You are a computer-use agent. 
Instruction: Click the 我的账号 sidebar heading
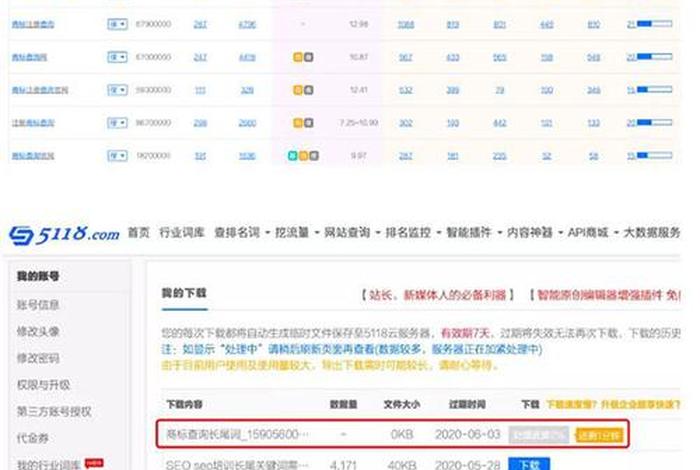pos(38,276)
